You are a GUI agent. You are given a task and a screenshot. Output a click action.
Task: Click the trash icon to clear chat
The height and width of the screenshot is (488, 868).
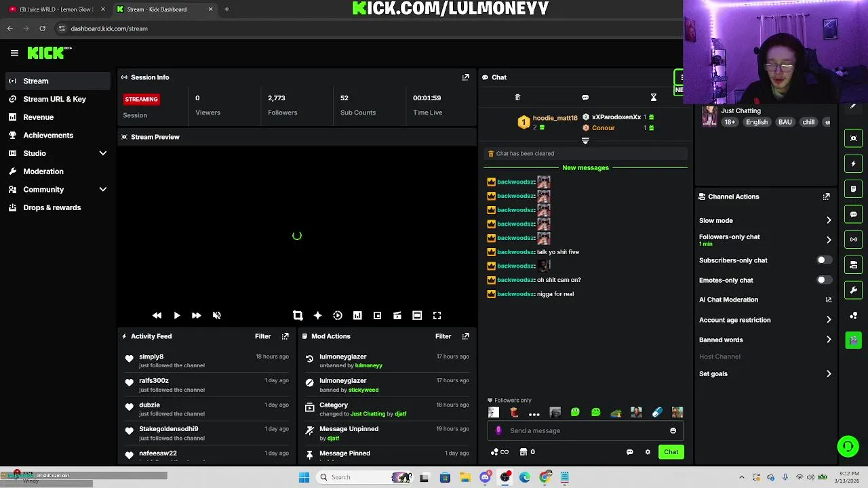point(517,98)
